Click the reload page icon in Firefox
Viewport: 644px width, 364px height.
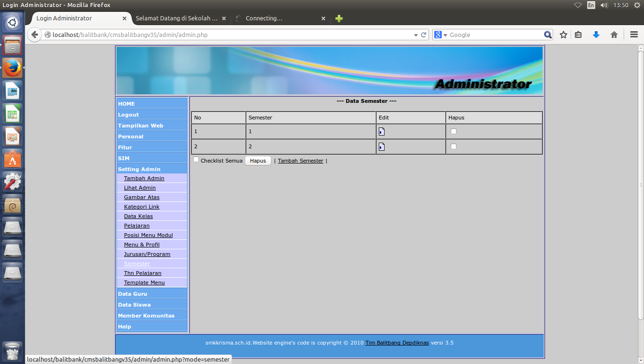[423, 34]
